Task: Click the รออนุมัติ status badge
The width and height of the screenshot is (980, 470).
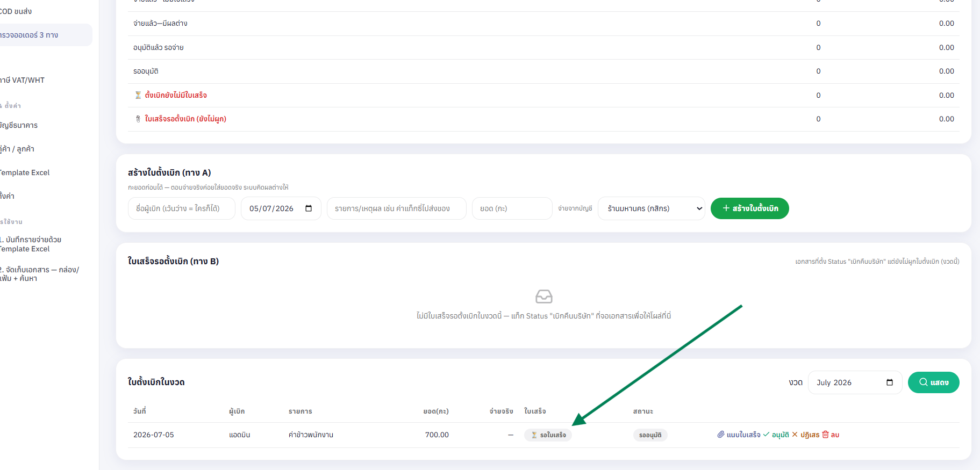Action: 650,435
